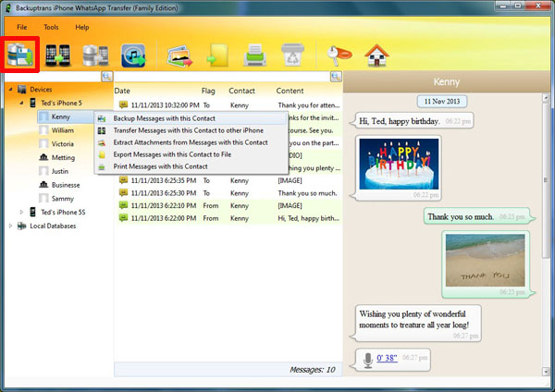Click the search button above the contact list
This screenshot has width=555, height=392.
[107, 77]
